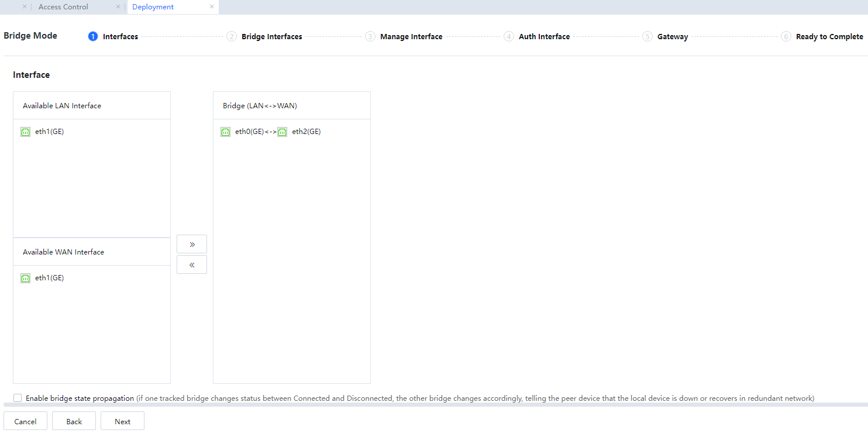Screen dimensions: 868x433
Task: Cancel the bridge mode wizard
Action: tap(25, 421)
